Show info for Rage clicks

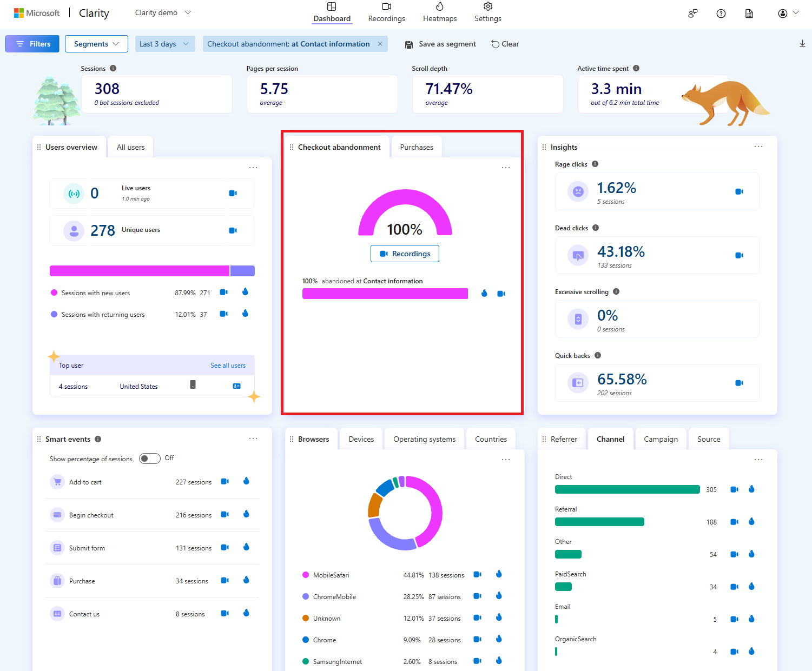[x=595, y=164]
